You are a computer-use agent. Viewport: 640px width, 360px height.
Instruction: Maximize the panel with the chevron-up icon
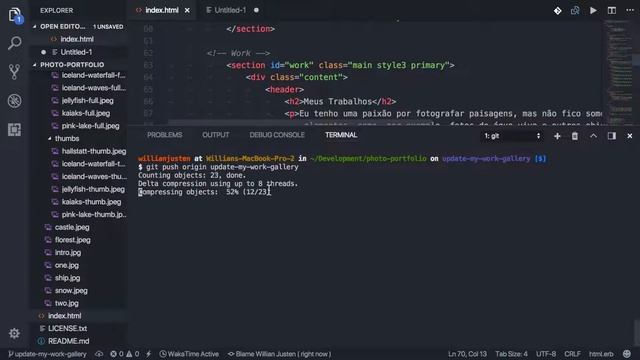pos(593,136)
